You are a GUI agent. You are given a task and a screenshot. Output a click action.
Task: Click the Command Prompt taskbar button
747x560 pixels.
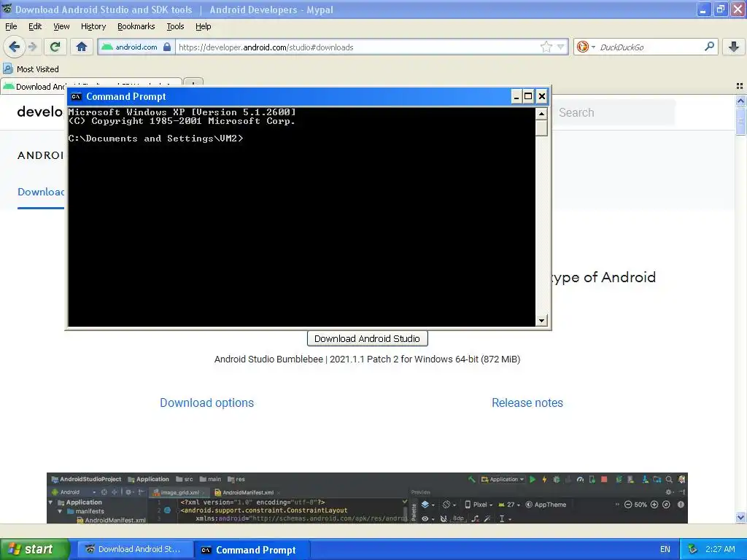point(252,550)
